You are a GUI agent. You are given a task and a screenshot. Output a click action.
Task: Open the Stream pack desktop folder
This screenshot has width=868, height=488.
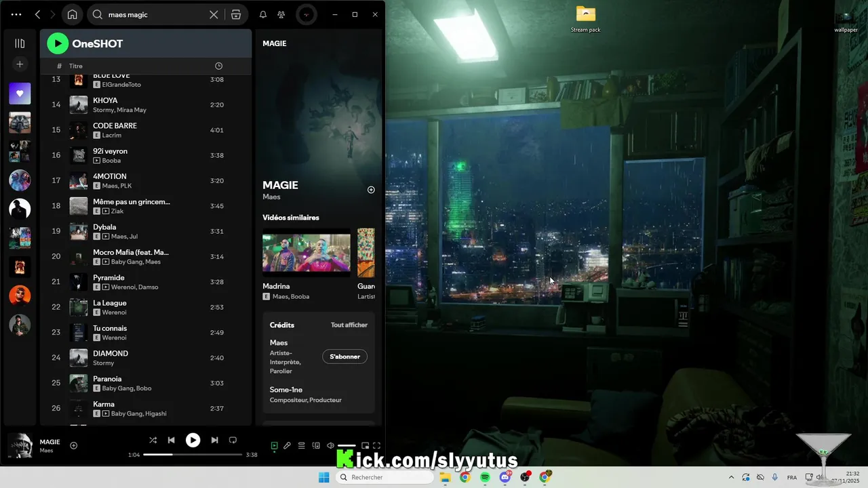(585, 19)
